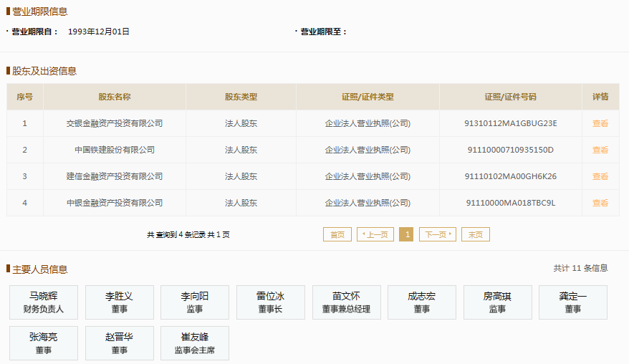Screen dimensions: 629x364
Task: Select 苗文怀 董事兼总经理 card
Action: tap(347, 302)
